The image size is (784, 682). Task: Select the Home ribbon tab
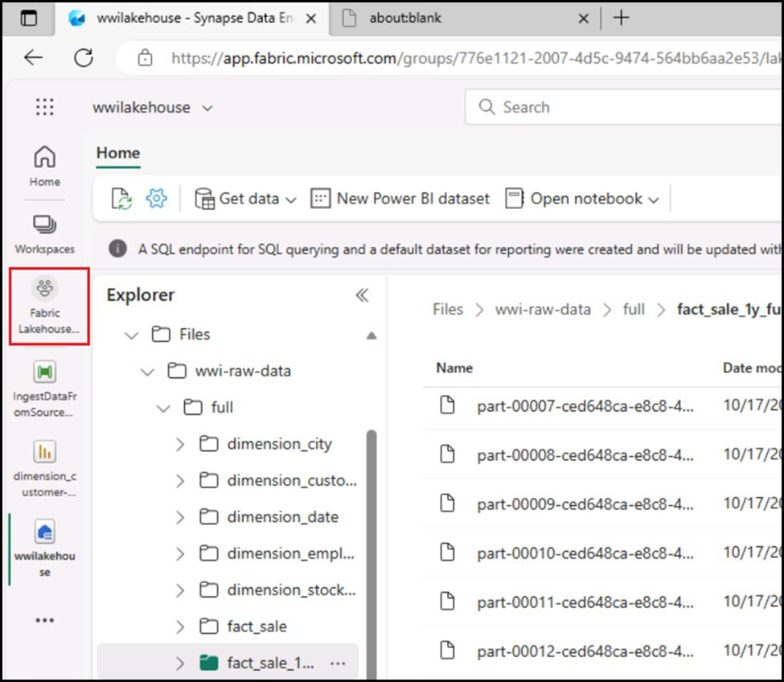[x=118, y=153]
